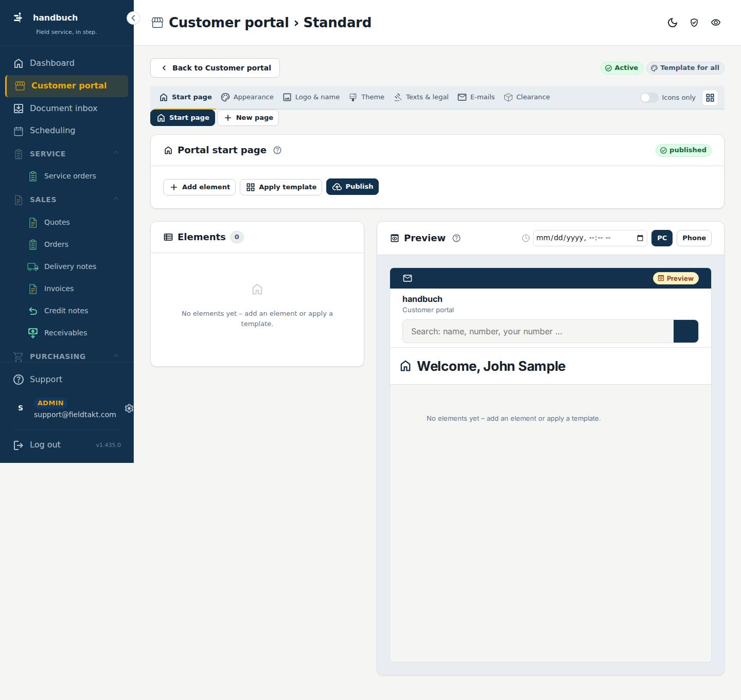Switch preview to Phone mode

(x=694, y=238)
